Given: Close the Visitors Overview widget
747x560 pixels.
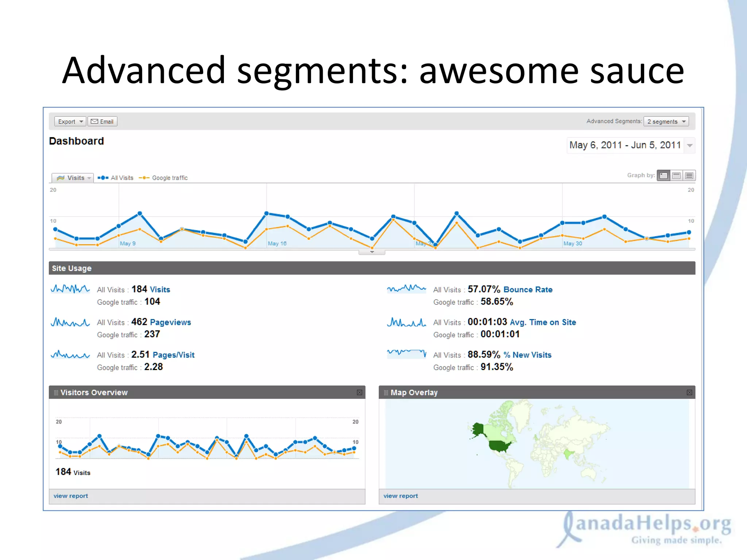Looking at the screenshot, I should (x=359, y=393).
